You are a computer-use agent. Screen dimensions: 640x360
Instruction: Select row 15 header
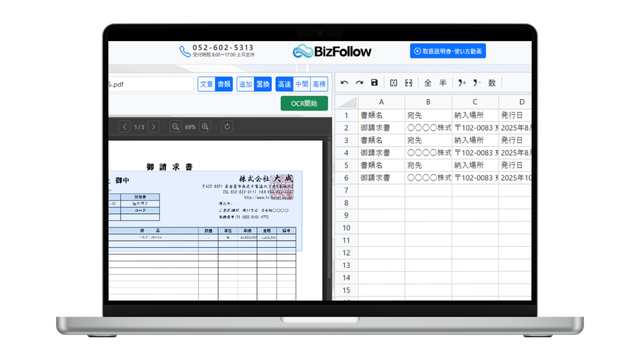click(x=346, y=290)
